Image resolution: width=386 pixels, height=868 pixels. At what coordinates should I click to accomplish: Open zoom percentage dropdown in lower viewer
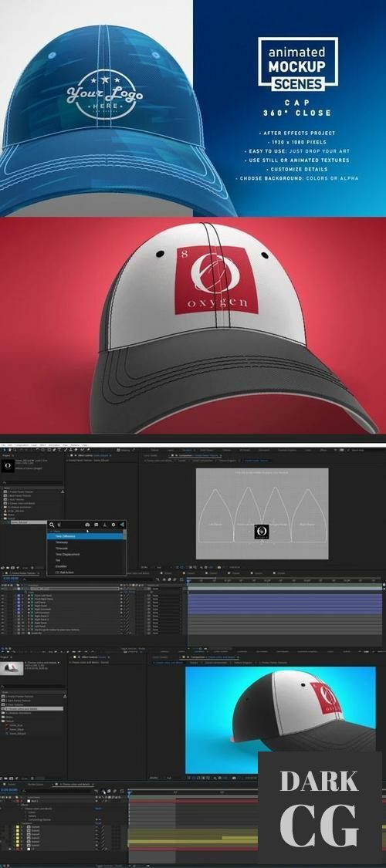pos(154,778)
